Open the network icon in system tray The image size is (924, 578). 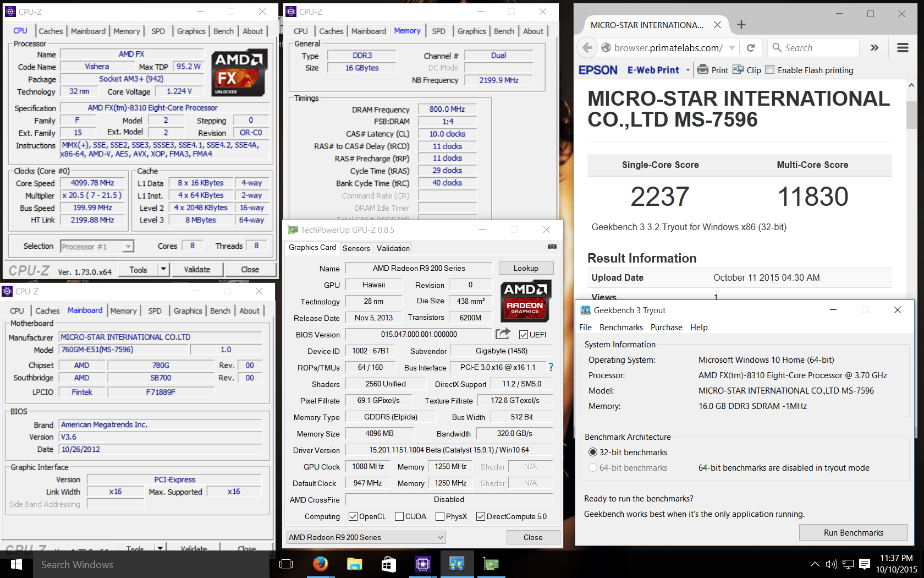click(848, 564)
